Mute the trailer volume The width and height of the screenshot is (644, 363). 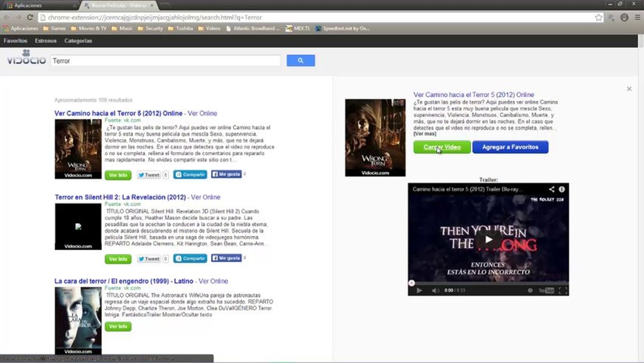click(x=436, y=290)
